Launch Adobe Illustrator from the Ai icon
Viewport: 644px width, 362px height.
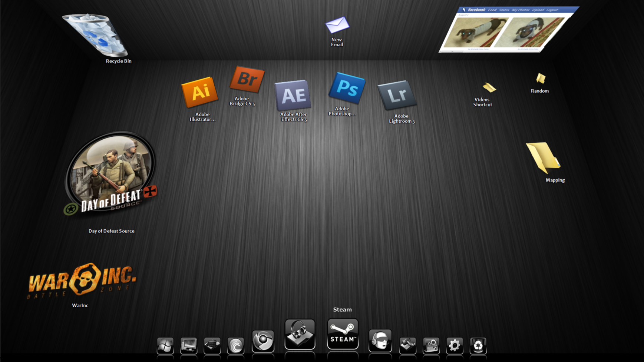[x=200, y=92]
